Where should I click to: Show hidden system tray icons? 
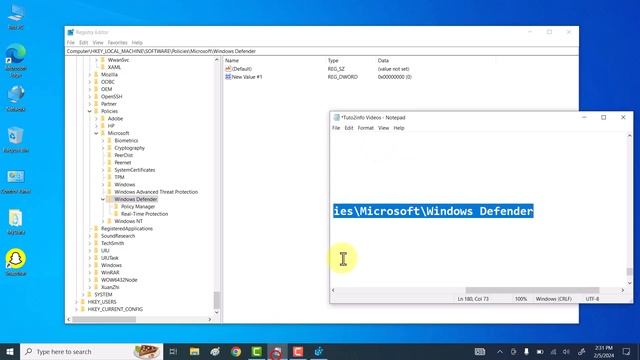500,351
